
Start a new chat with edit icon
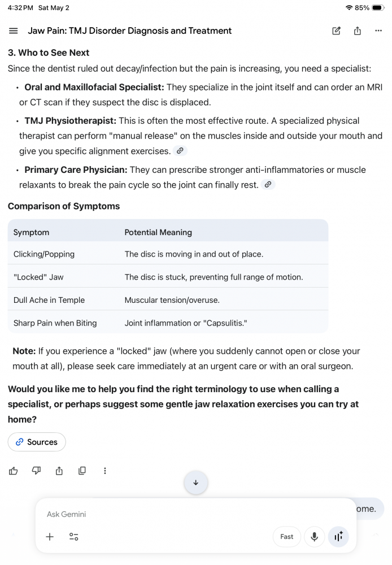tap(336, 31)
